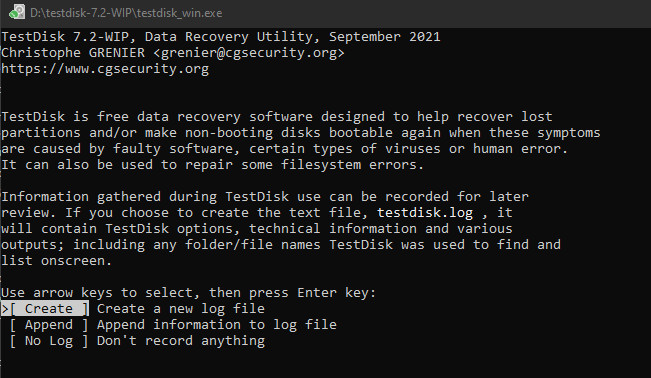Screen dimensions: 651x378
Task: Click the testdisk_win.exe window title path
Action: click(126, 13)
